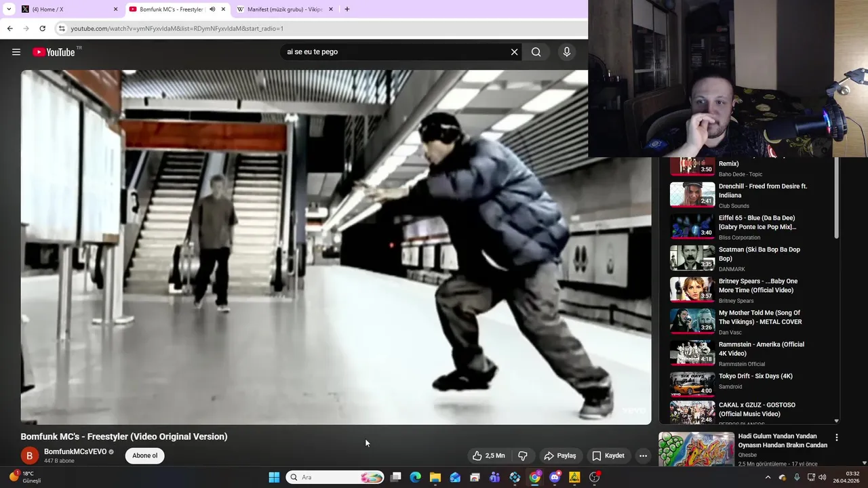Viewport: 868px width, 488px height.
Task: Mute the tab via the speaker icon
Action: coord(212,9)
